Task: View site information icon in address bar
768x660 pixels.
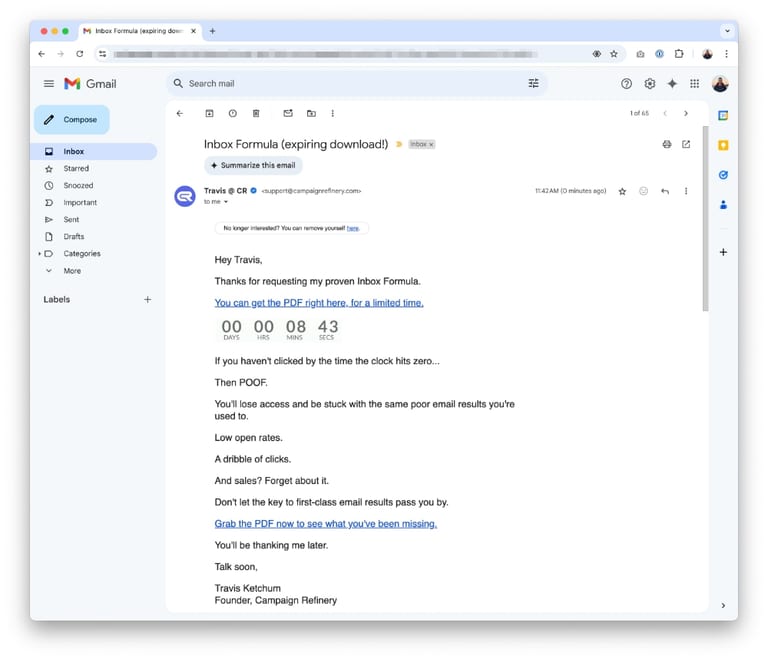Action: coord(102,54)
